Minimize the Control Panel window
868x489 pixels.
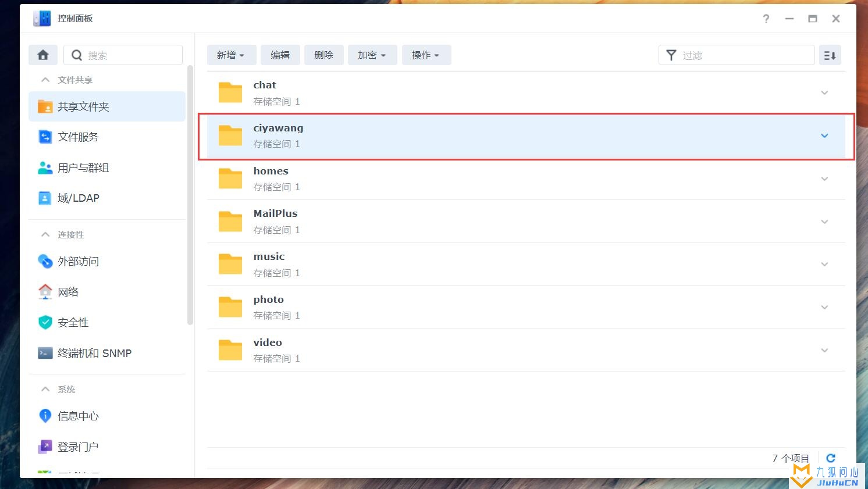pos(789,19)
